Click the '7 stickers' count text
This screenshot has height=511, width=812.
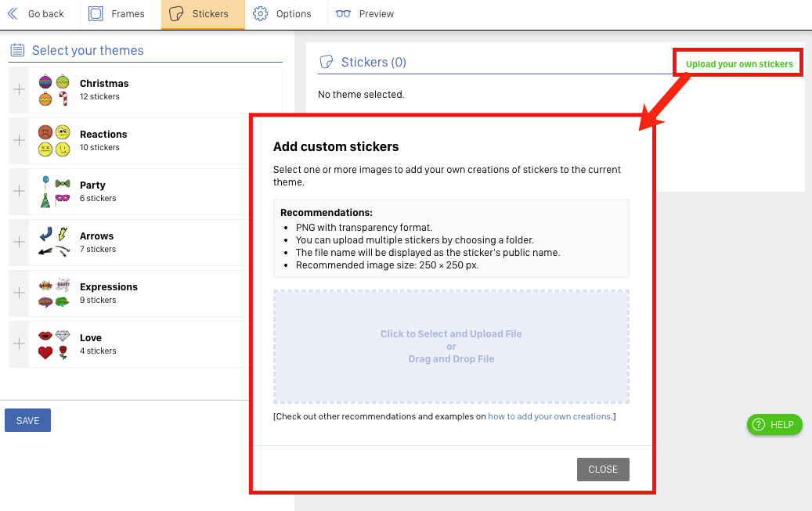(x=98, y=249)
